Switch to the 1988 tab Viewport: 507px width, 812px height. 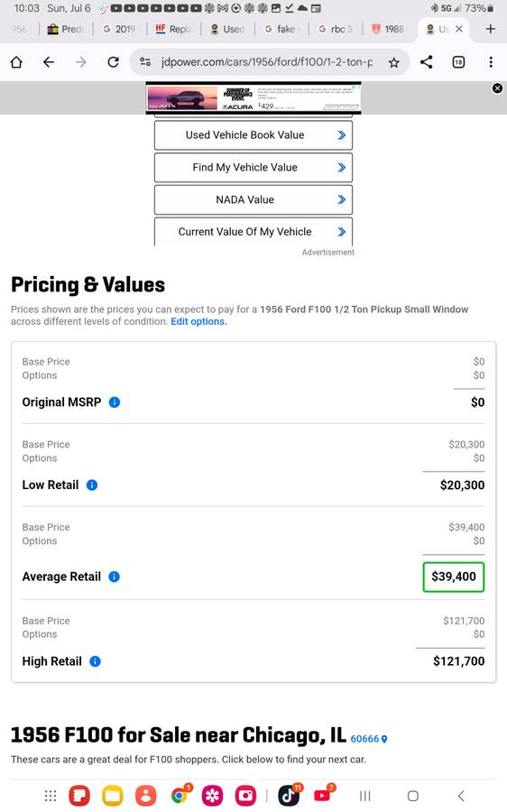point(389,29)
